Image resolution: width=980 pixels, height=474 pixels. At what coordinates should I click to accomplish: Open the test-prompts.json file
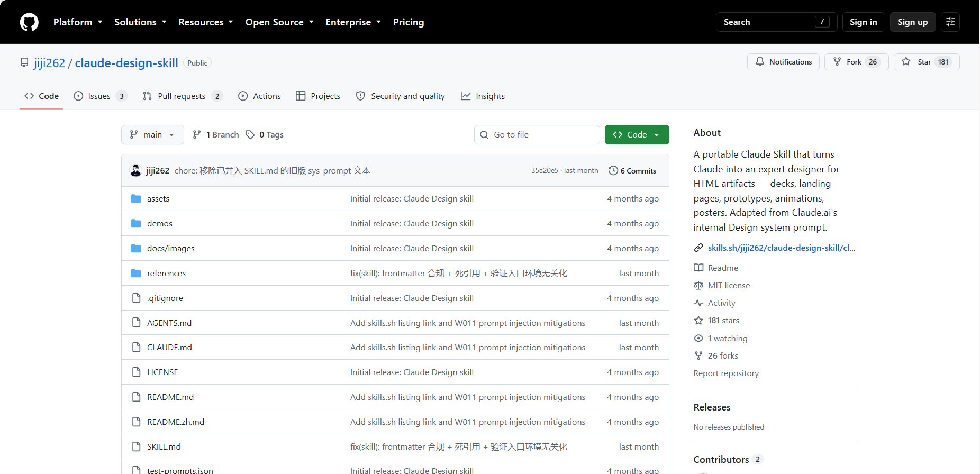click(180, 470)
